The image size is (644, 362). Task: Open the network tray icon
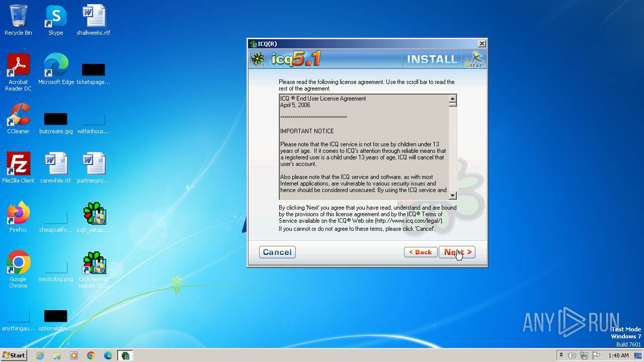(x=584, y=355)
